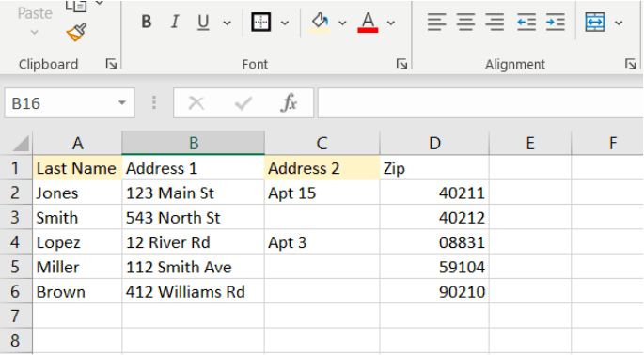Select column C header
The width and height of the screenshot is (644, 355).
322,144
